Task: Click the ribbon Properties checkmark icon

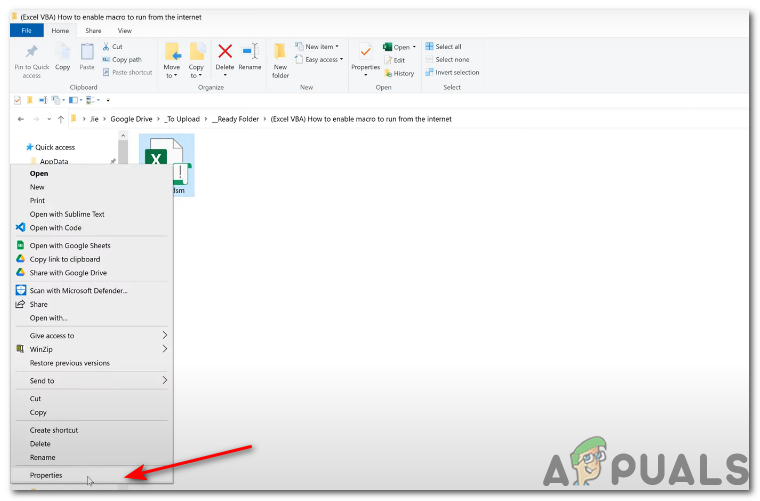Action: 365,51
